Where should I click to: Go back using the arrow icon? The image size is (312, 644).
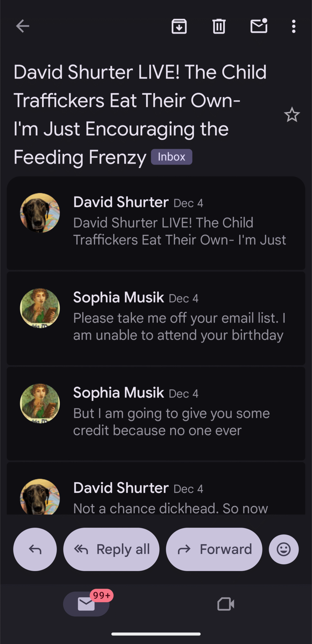click(23, 26)
